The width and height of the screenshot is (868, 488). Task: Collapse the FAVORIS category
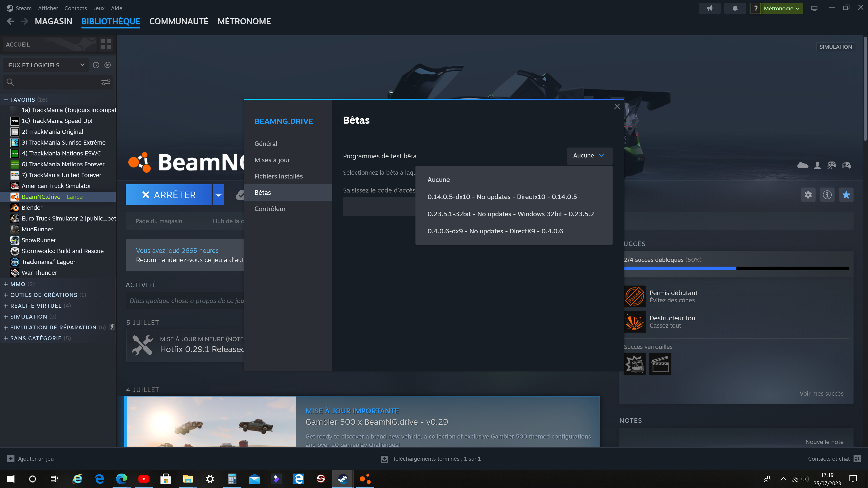point(6,100)
